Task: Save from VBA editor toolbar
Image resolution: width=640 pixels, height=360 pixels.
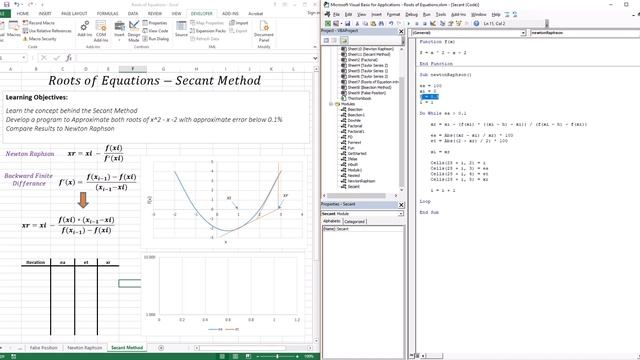Action: pos(348,24)
